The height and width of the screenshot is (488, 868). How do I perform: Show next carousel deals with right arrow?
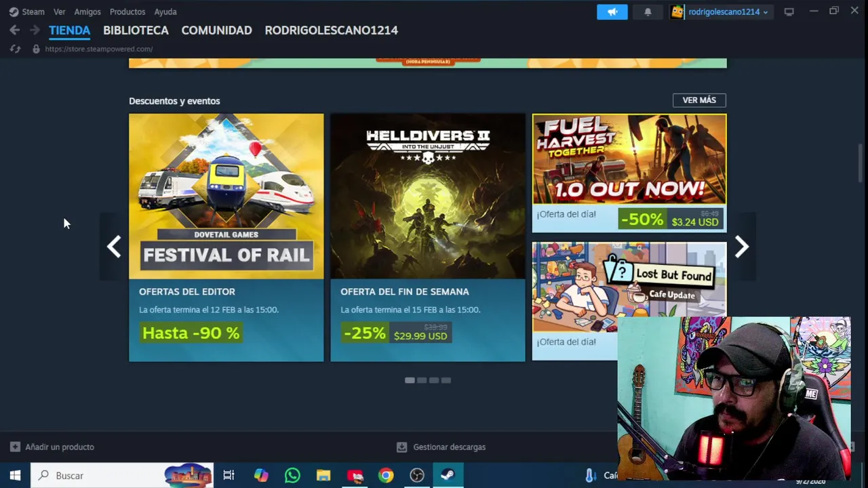(x=741, y=247)
